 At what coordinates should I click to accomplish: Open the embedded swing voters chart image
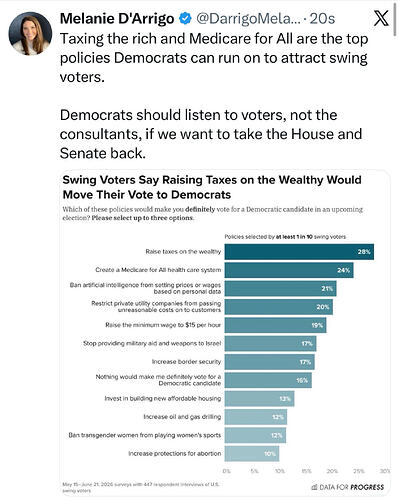(225, 333)
